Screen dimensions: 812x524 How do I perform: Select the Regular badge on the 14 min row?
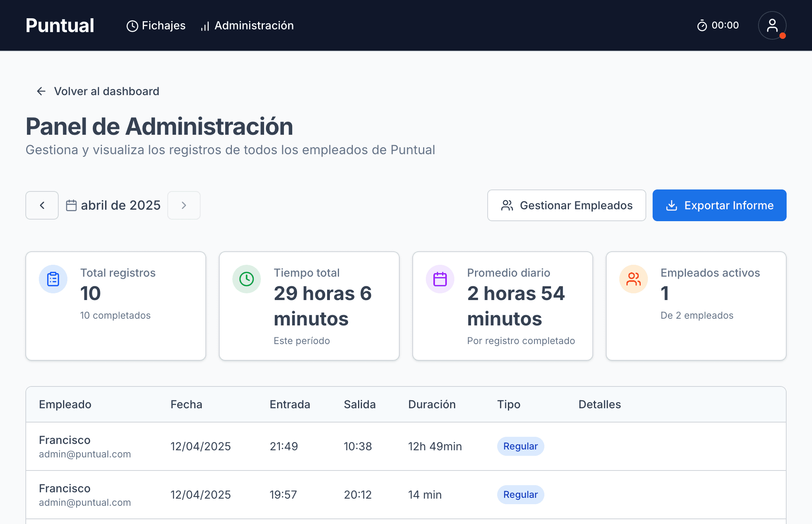pos(520,495)
